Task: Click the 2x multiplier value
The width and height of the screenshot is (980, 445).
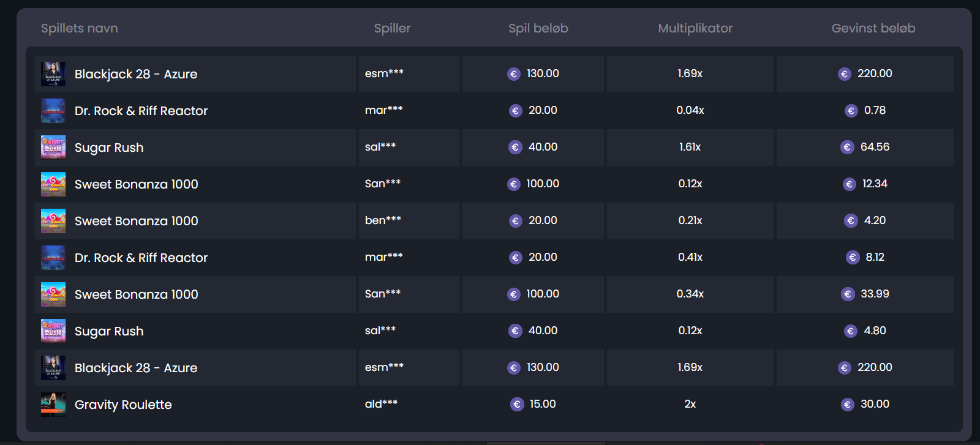Action: tap(690, 404)
